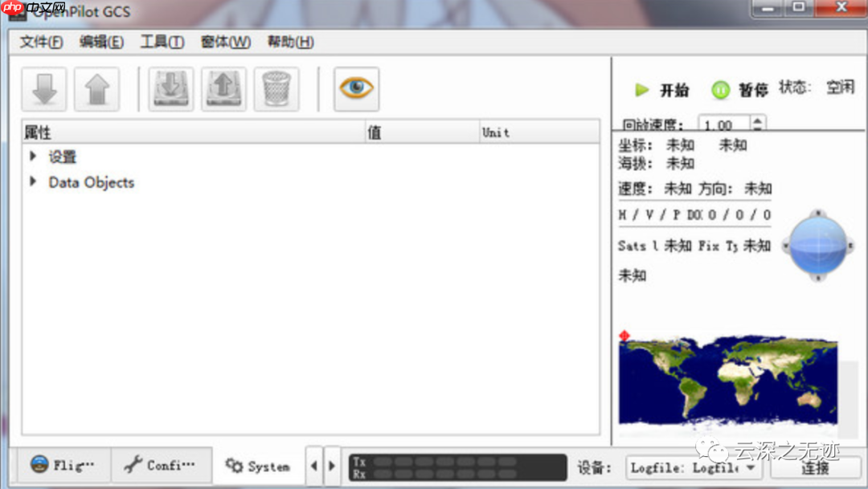Viewport: 868px width, 489px height.
Task: Expand the Data Objects tree node
Action: 33,181
